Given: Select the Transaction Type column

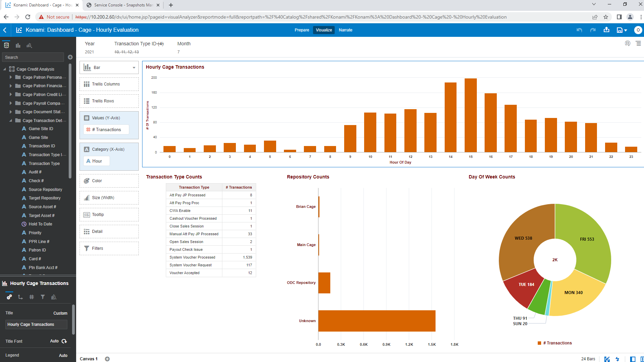Looking at the screenshot, I should click(44, 164).
